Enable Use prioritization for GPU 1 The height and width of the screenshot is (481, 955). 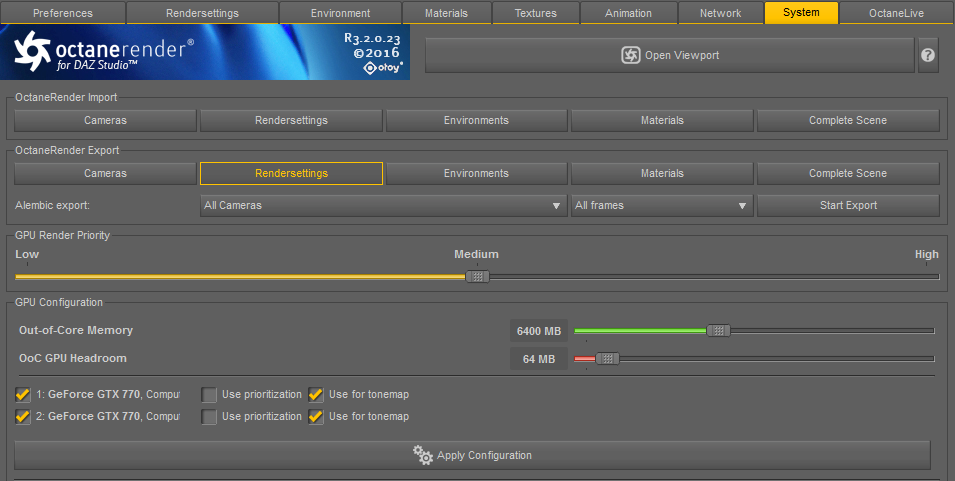tap(209, 395)
